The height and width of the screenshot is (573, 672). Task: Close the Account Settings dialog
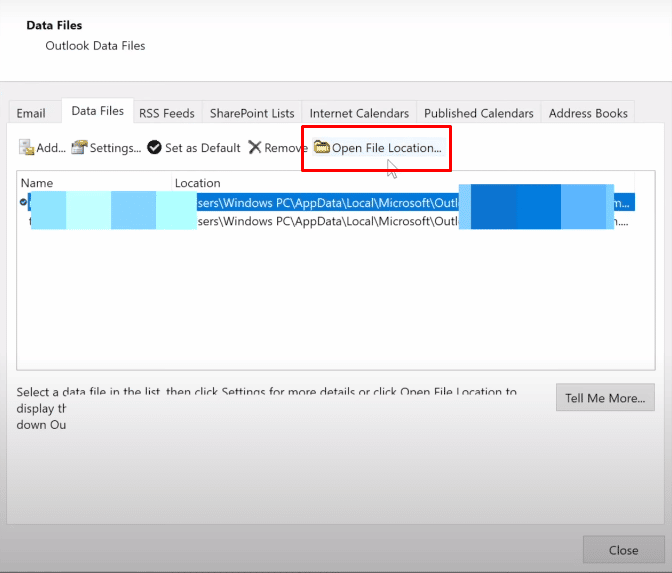click(624, 550)
